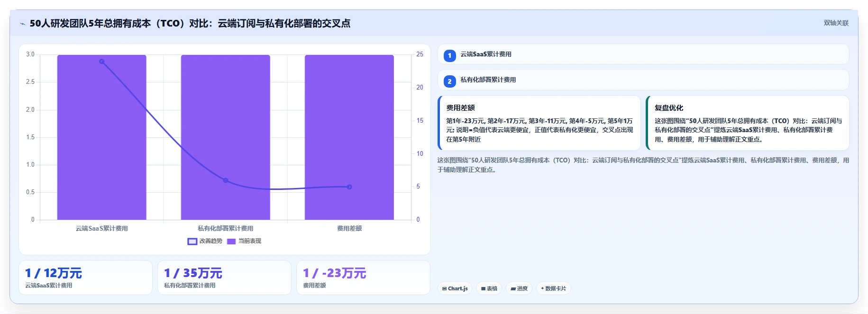Click the x-axis label 费用差额
Screen dimensions: 868x314
349,228
